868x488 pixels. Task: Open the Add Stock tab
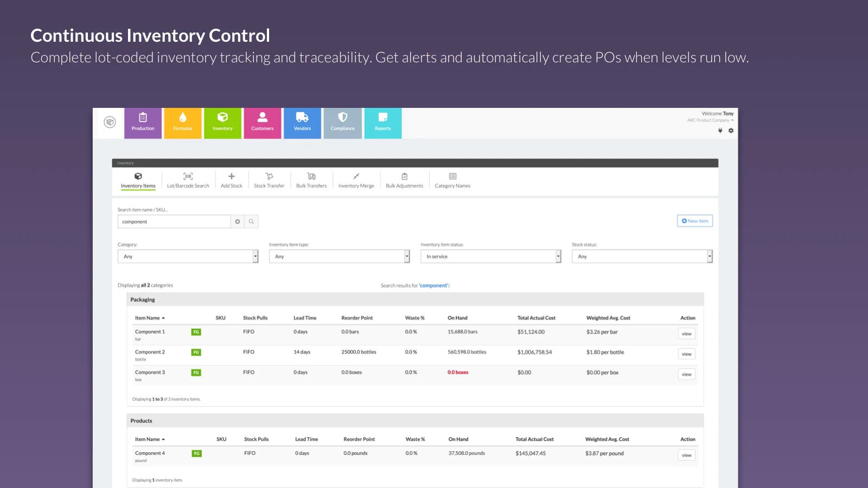232,181
